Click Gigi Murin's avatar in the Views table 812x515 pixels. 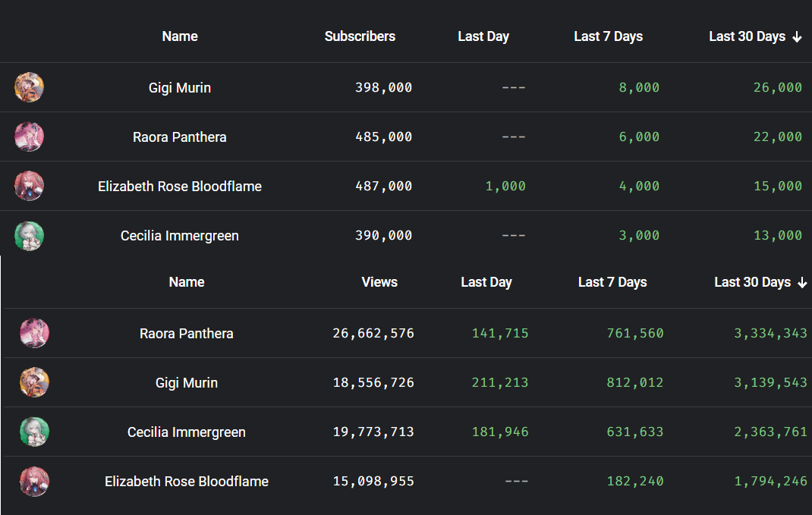click(34, 383)
